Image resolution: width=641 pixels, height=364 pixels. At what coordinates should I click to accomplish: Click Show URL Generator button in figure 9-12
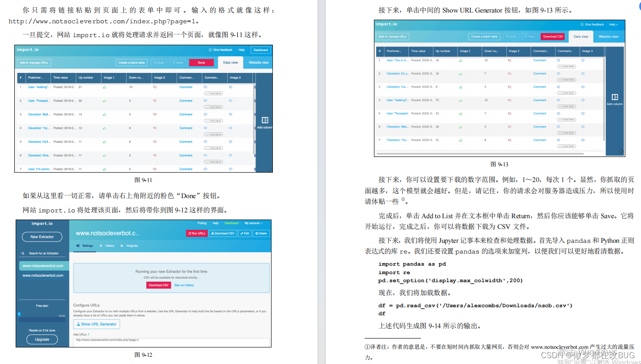97,324
